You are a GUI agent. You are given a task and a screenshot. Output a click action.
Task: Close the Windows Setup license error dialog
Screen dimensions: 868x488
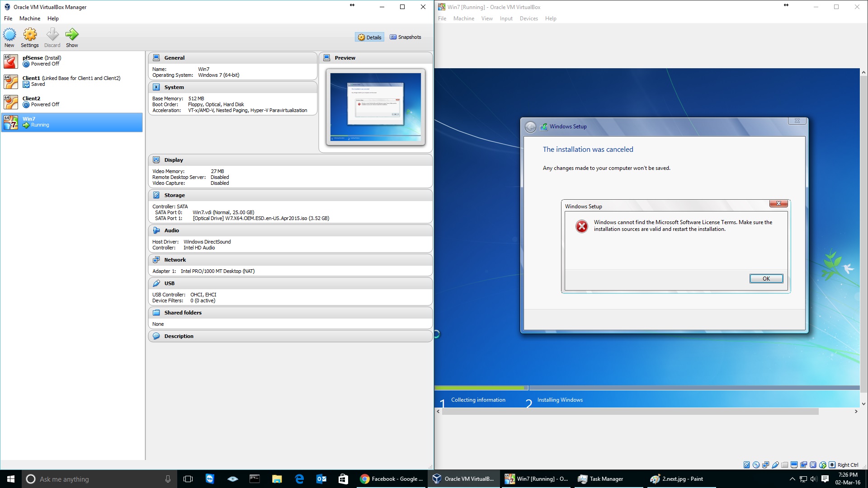pos(778,204)
